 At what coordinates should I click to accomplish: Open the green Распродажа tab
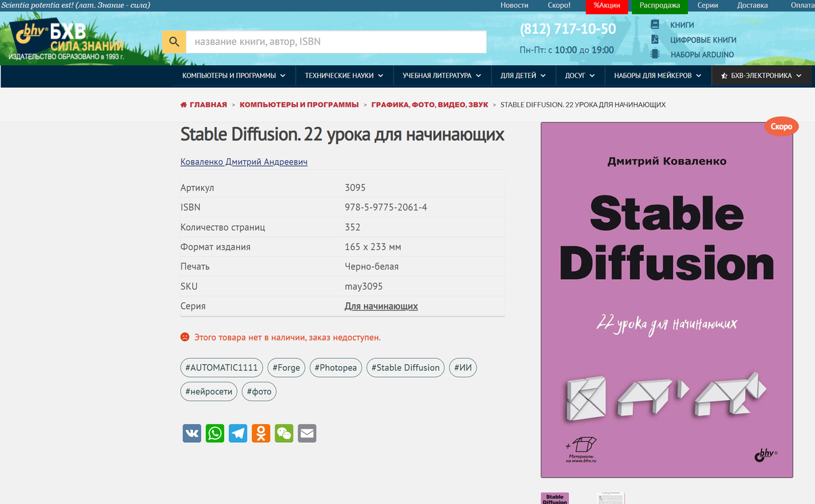tap(659, 6)
